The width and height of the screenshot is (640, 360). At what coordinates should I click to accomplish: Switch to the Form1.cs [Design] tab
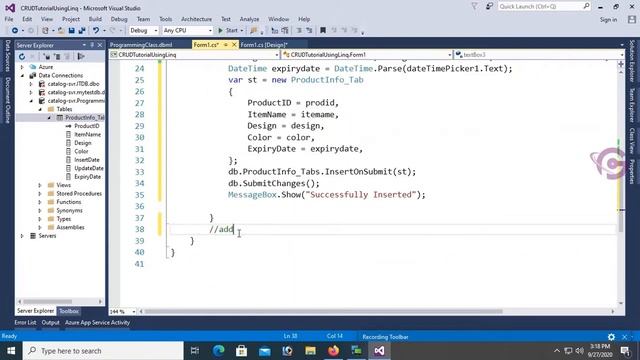pyautogui.click(x=264, y=45)
